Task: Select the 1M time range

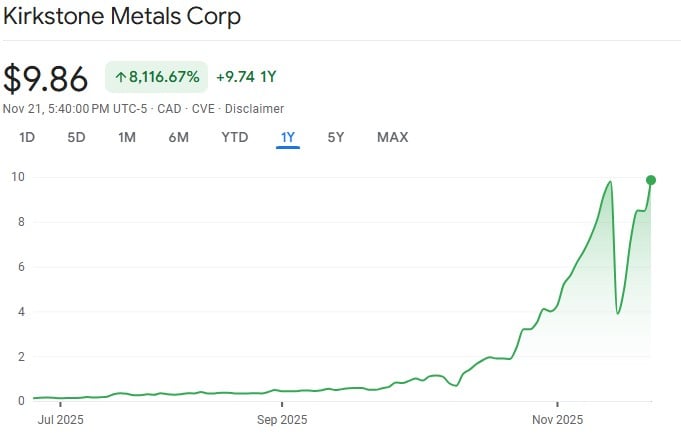Action: (x=127, y=137)
